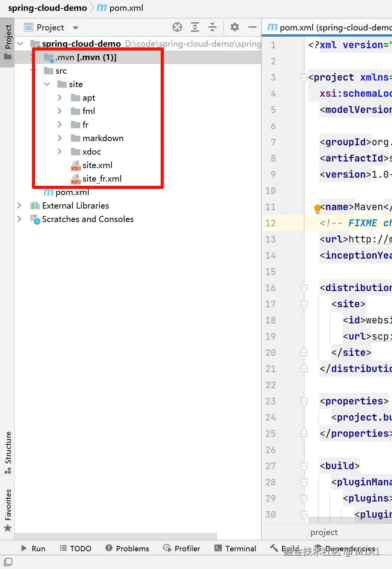Image resolution: width=392 pixels, height=569 pixels.
Task: Toggle fold marker at pluginManagement line 28
Action: [x=304, y=482]
